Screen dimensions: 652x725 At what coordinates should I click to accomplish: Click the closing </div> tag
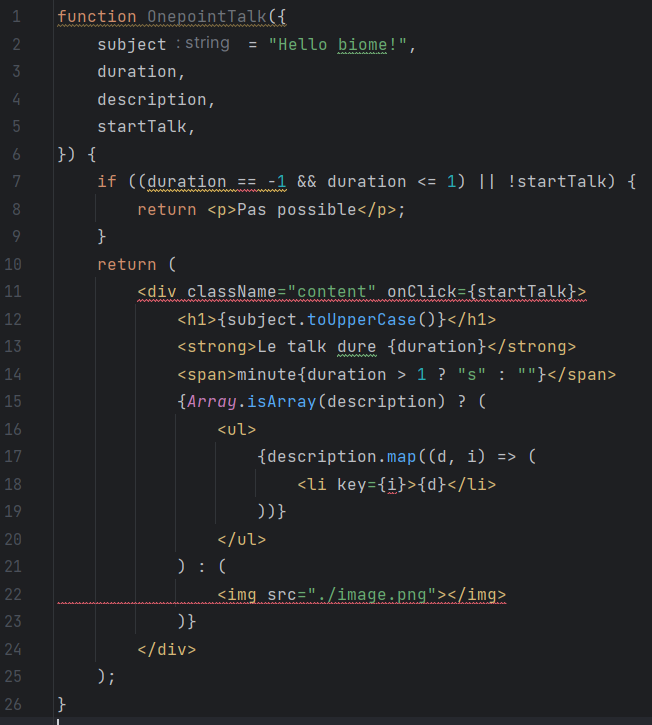166,650
